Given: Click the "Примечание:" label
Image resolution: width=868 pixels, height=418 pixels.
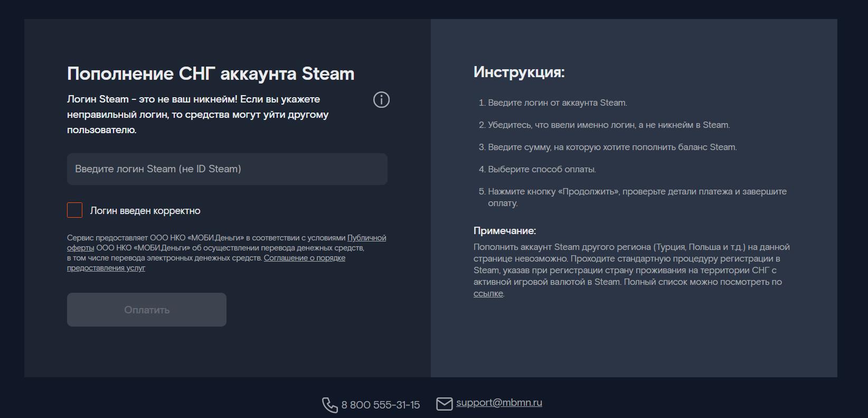Looking at the screenshot, I should tap(505, 231).
